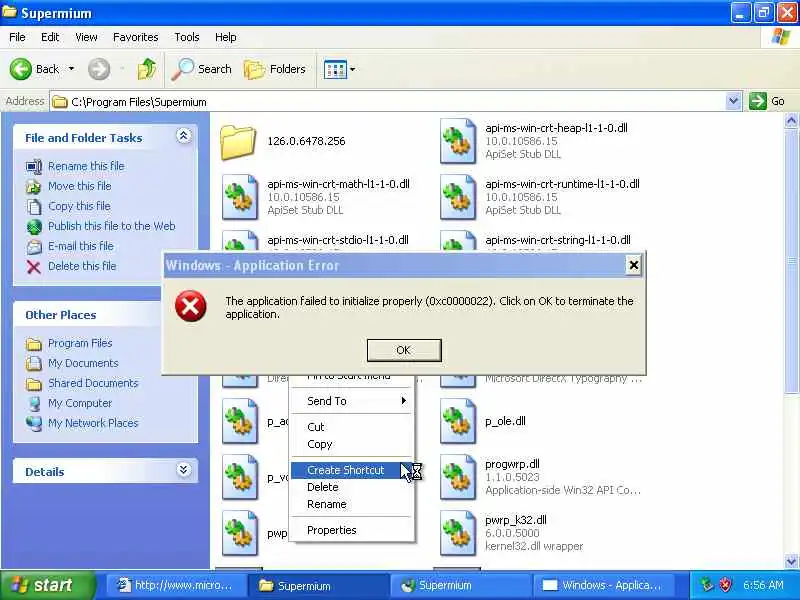This screenshot has height=600, width=800.
Task: Click the Back arrow icon in toolbar
Action: pyautogui.click(x=20, y=69)
